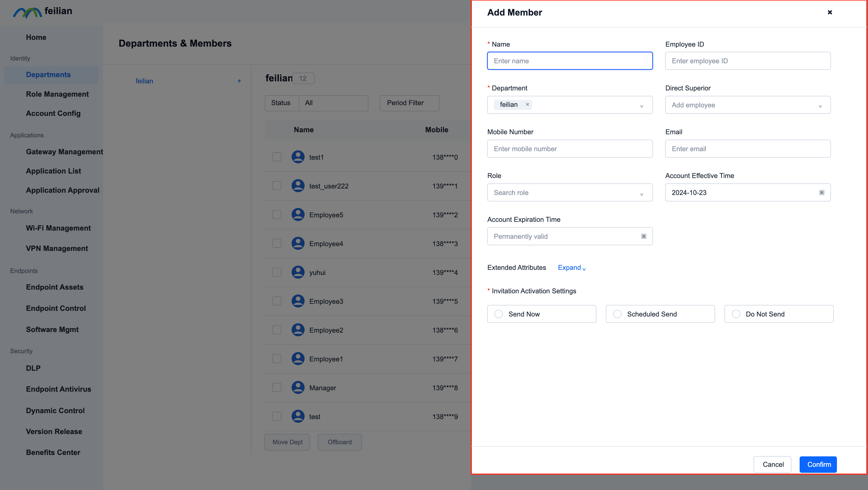Check the Employee5 row checkbox
868x490 pixels.
point(277,215)
